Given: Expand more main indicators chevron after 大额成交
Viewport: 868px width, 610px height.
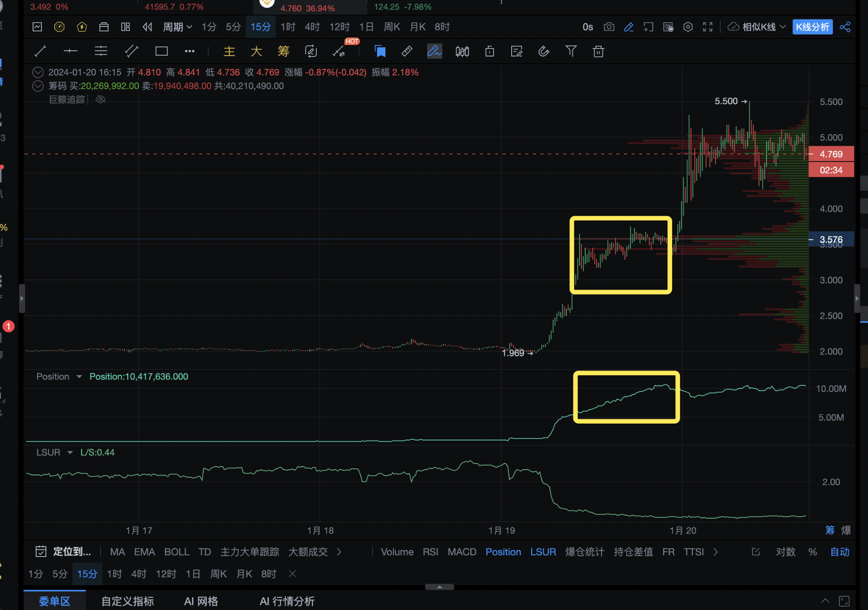Looking at the screenshot, I should 339,552.
